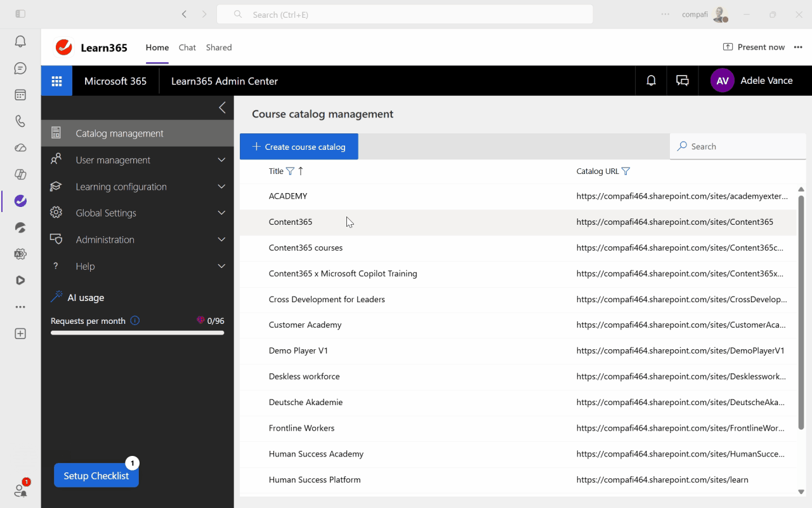
Task: Select the Customer Academy catalog title
Action: (x=305, y=324)
